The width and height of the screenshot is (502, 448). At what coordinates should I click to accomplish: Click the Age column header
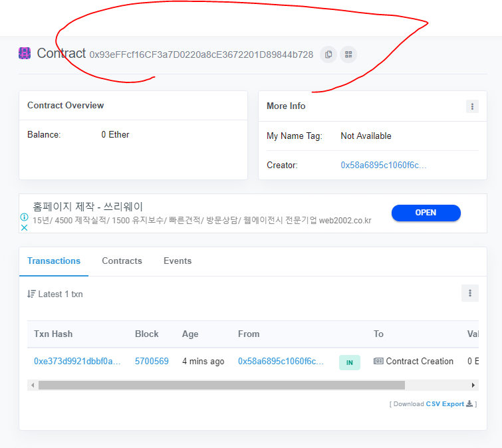[190, 334]
